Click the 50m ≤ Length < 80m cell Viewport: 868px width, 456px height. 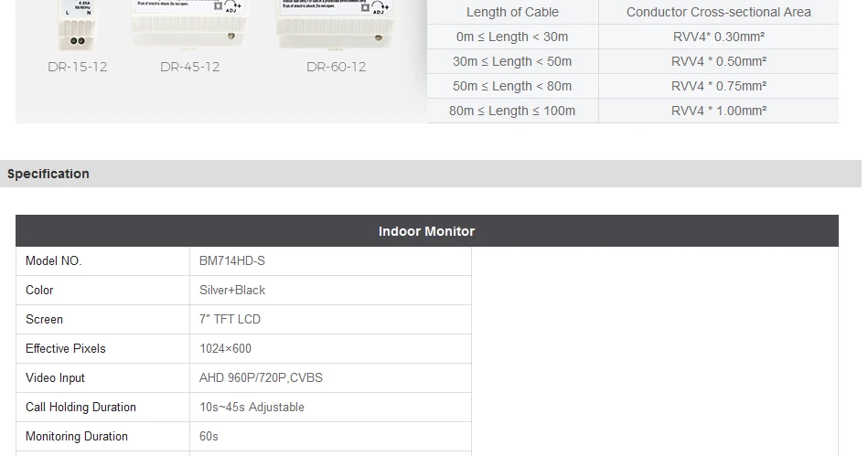512,86
